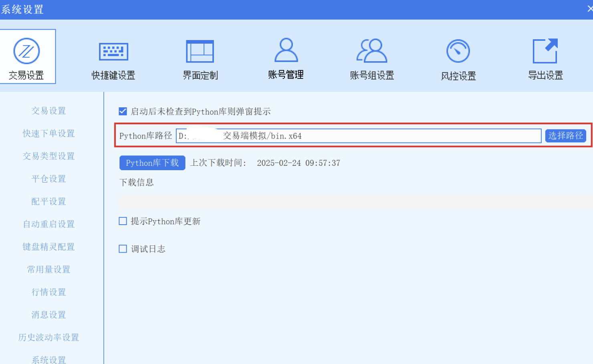
Task: Open 交易设置 trade settings icon
Action: [27, 56]
